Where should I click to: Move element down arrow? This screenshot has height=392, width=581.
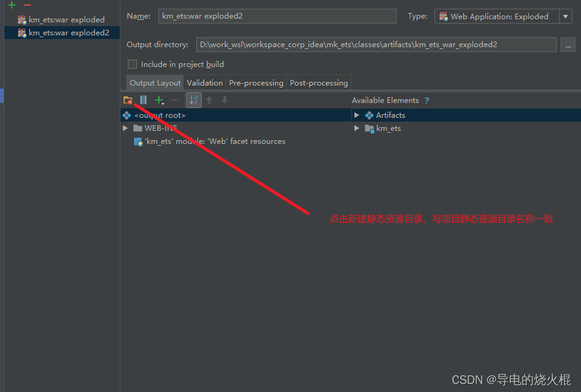point(225,100)
